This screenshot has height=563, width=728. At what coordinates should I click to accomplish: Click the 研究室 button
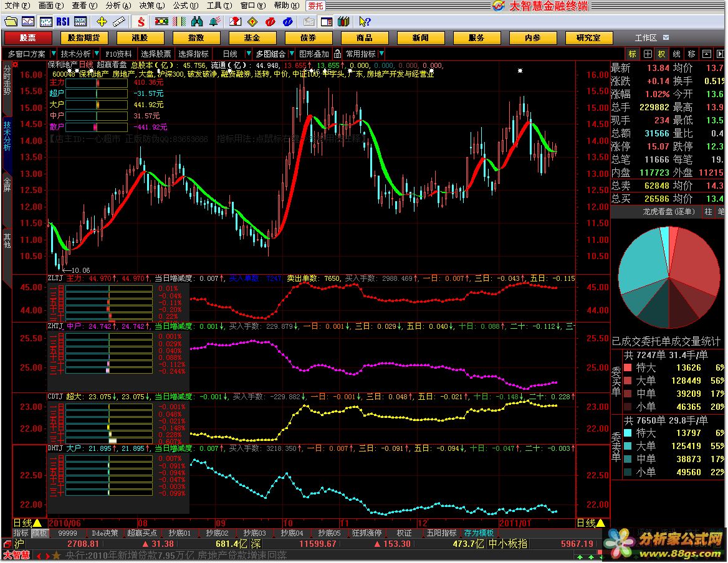(589, 37)
